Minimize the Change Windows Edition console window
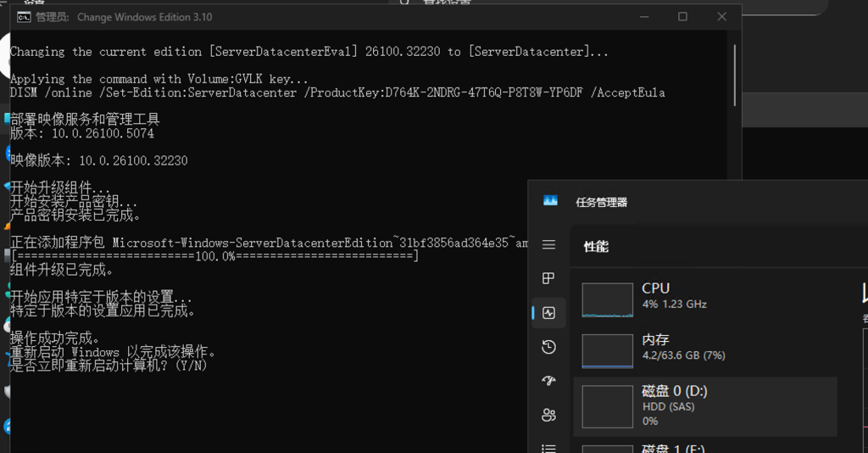 (x=644, y=17)
